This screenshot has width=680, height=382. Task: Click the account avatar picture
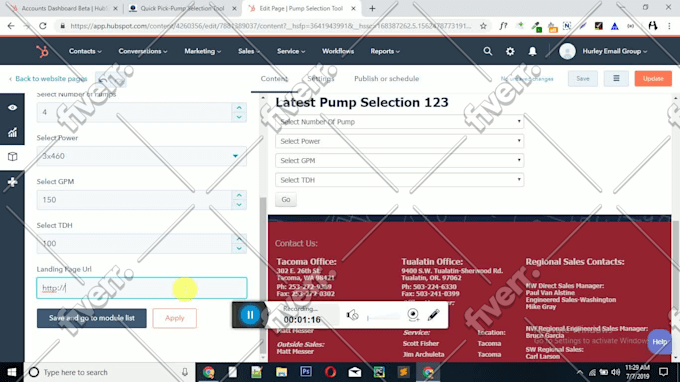click(567, 51)
